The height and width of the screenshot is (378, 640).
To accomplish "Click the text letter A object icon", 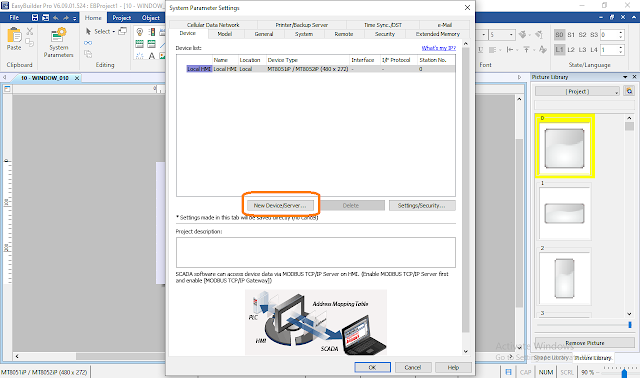I will coord(151,56).
